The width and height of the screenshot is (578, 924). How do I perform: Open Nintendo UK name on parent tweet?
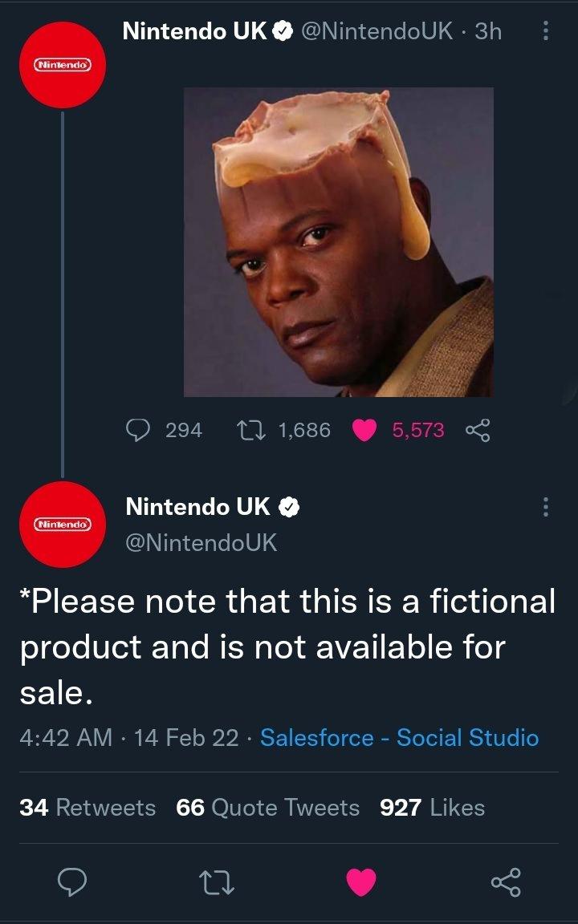196,31
